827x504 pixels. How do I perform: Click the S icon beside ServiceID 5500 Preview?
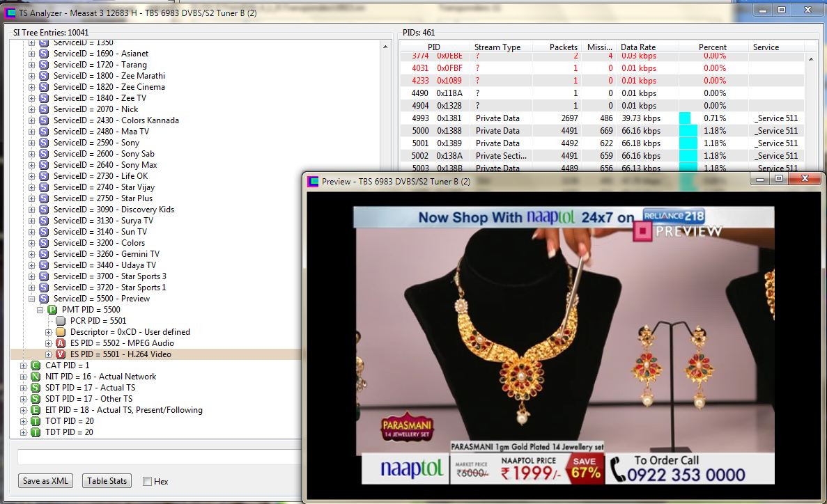(44, 299)
